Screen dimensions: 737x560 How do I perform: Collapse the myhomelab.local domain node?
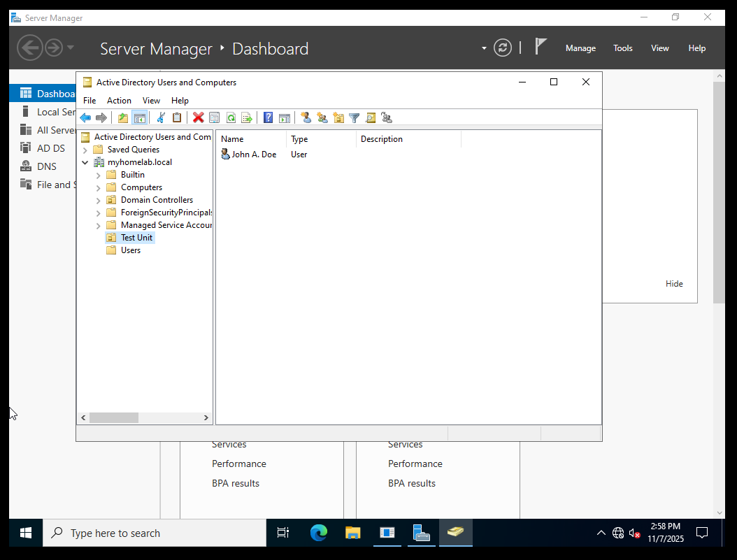coord(85,162)
